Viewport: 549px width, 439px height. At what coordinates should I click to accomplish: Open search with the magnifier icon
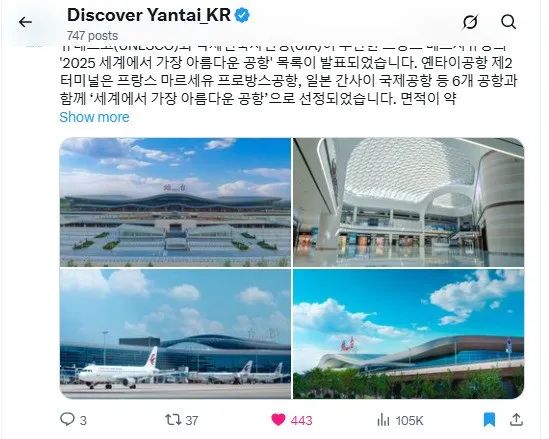click(508, 22)
